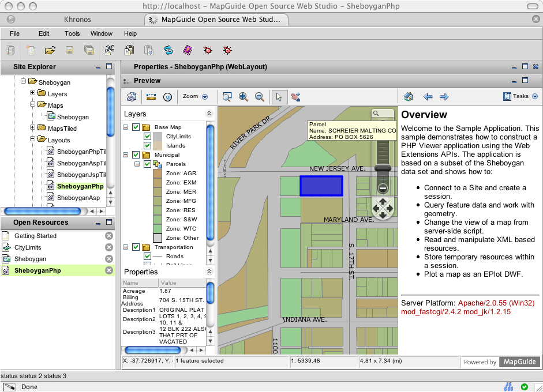The width and height of the screenshot is (543, 392).
Task: Toggle the Islands layer checkbox
Action: [147, 146]
